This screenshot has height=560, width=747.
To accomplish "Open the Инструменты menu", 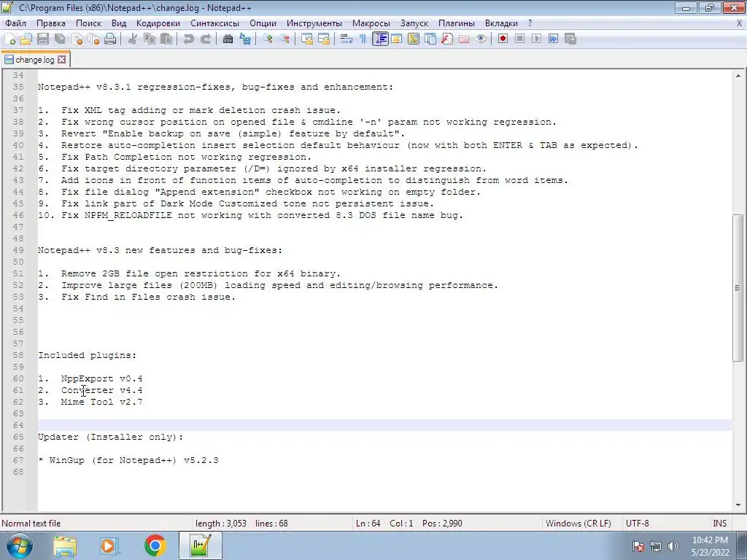I will click(x=314, y=23).
